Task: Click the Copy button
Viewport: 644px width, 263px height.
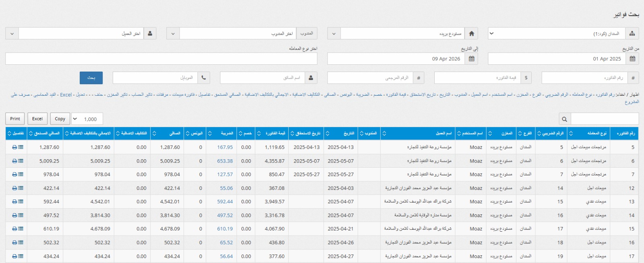Action: [x=60, y=119]
